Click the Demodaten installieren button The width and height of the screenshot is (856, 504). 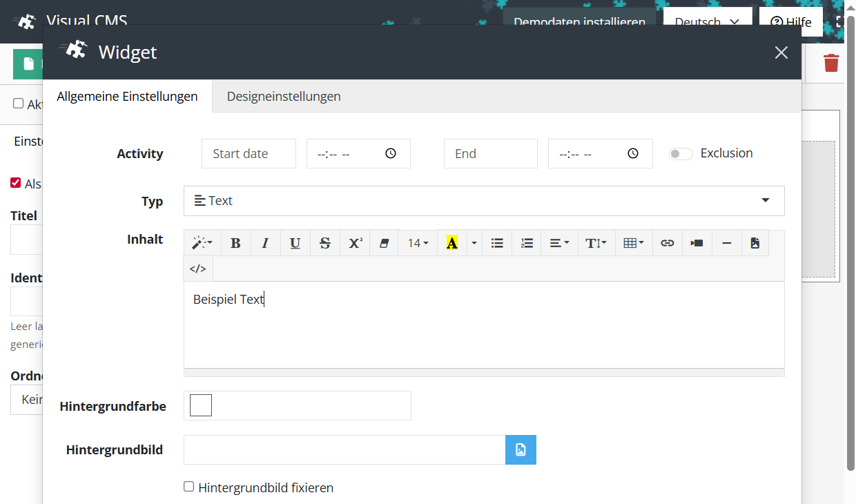(579, 21)
